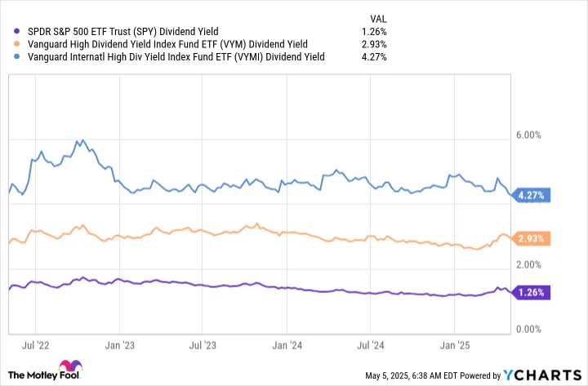Click the Jul '23 axis label

(203, 345)
